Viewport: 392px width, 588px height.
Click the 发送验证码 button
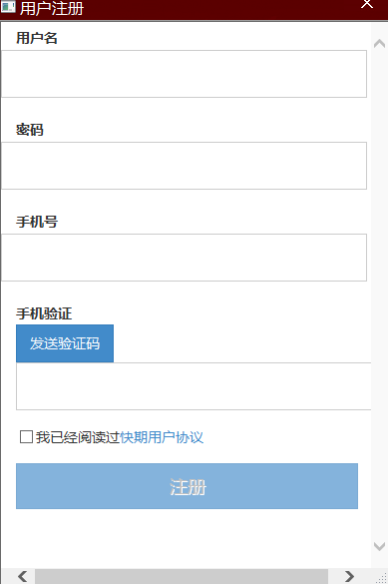click(x=65, y=343)
